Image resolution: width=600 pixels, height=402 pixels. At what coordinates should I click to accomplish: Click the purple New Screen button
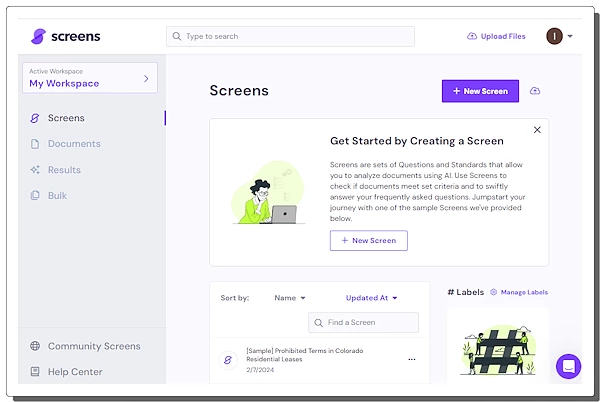click(x=480, y=91)
